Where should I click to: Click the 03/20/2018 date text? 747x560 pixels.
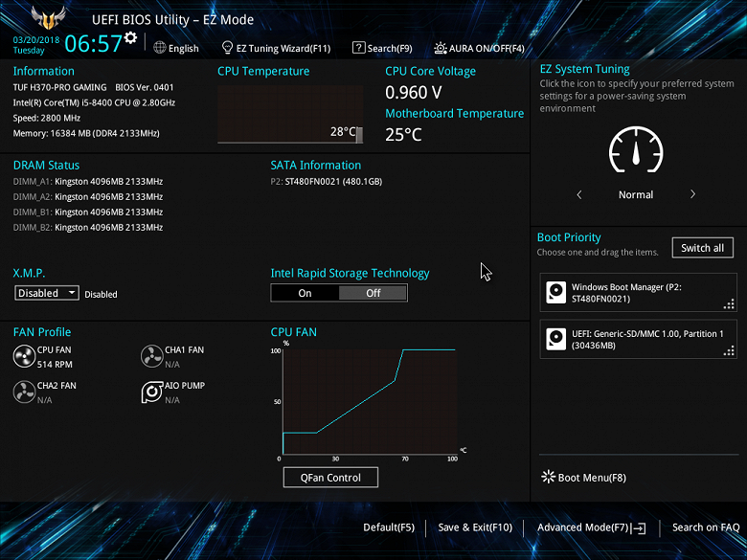[x=36, y=39]
